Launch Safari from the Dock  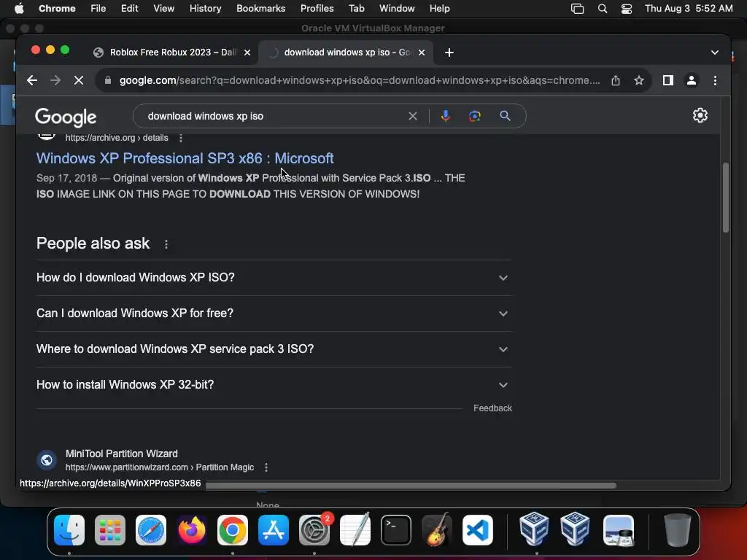pos(150,530)
